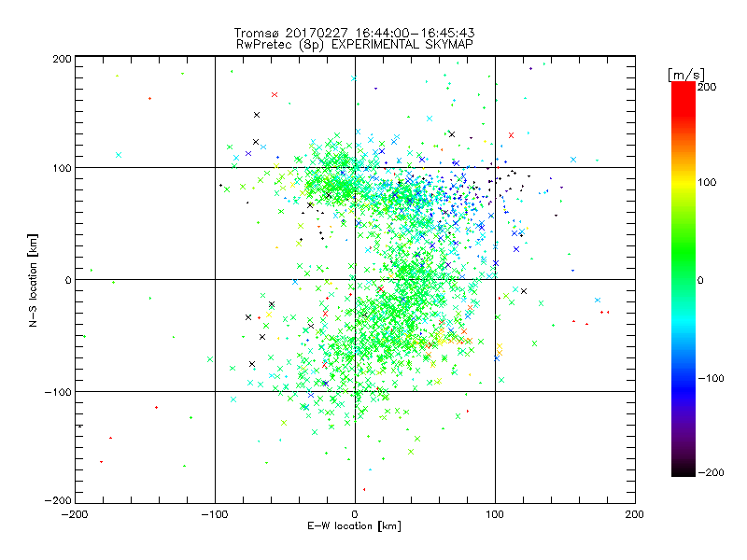Click the '-100' label on the colorbar
The image size is (747, 560).
tap(711, 378)
